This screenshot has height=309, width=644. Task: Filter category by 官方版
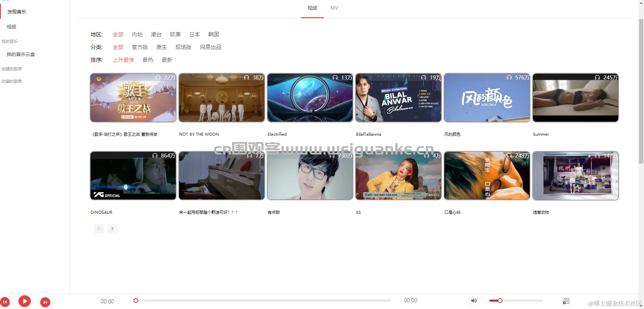coord(140,47)
